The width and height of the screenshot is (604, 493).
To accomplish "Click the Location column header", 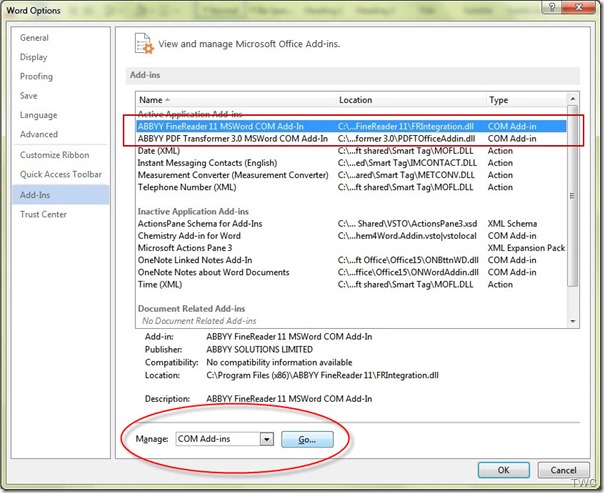I will point(411,100).
